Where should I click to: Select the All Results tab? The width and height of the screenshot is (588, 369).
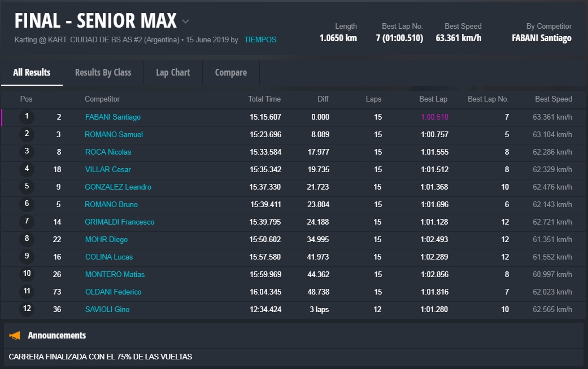(x=32, y=72)
